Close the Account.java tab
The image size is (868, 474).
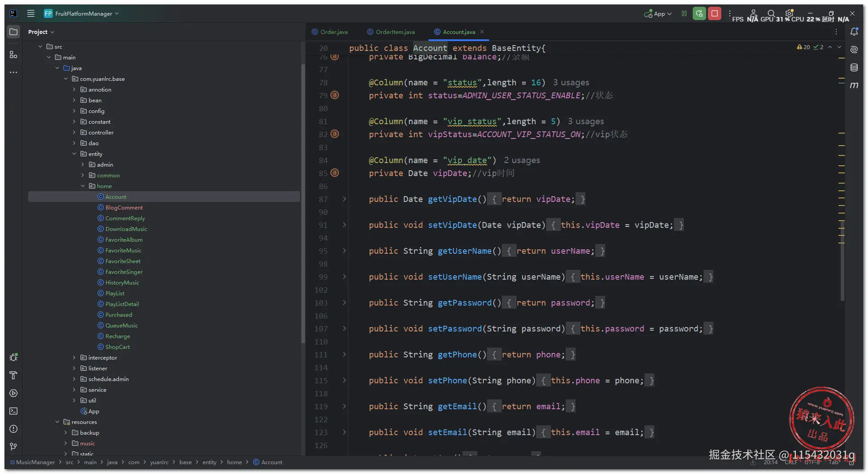482,32
